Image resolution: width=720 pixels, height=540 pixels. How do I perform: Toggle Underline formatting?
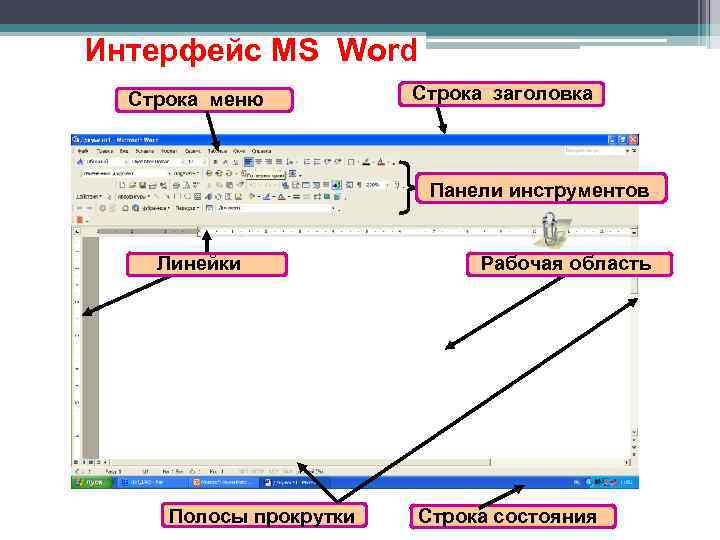pyautogui.click(x=236, y=162)
